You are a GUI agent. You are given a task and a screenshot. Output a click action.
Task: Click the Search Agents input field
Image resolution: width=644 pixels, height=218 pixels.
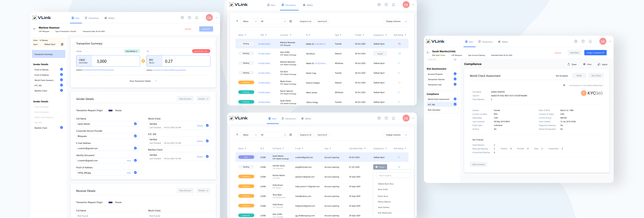[393, 176]
